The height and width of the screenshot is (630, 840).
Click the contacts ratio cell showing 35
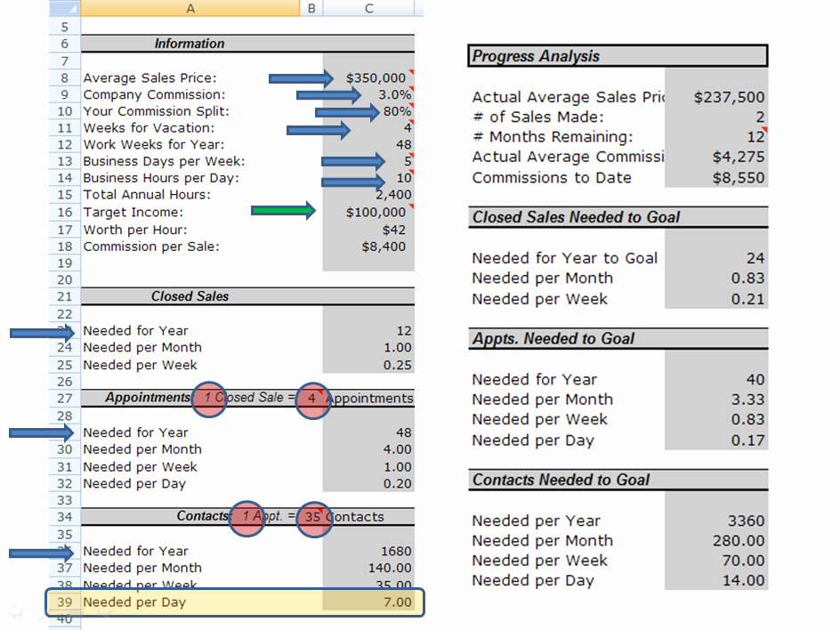312,516
